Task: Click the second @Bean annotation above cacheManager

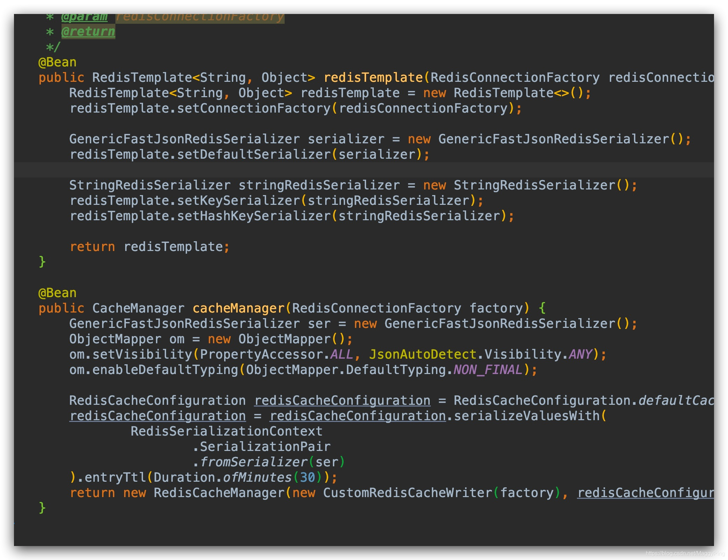Action: [x=57, y=293]
